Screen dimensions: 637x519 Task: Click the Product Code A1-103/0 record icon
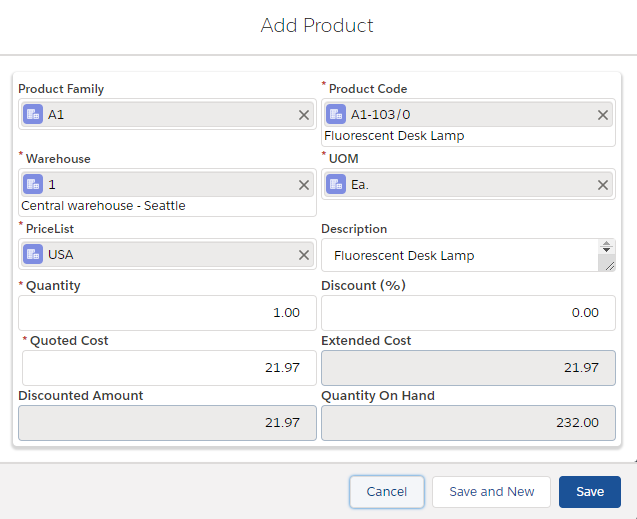336,115
